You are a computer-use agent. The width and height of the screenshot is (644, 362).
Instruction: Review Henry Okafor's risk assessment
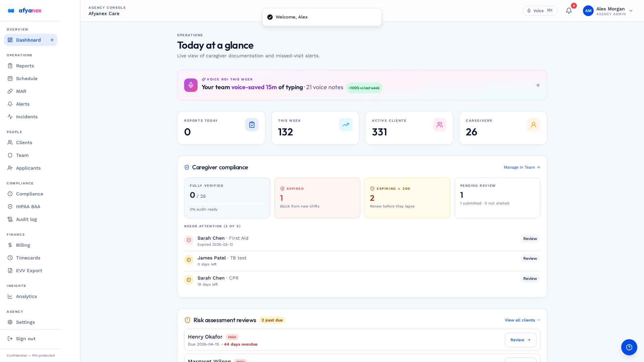[521, 340]
